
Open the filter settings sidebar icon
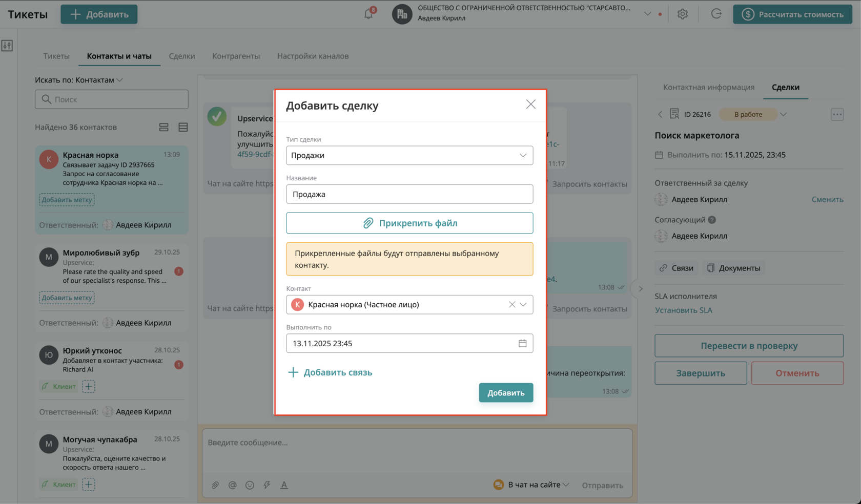(x=7, y=46)
